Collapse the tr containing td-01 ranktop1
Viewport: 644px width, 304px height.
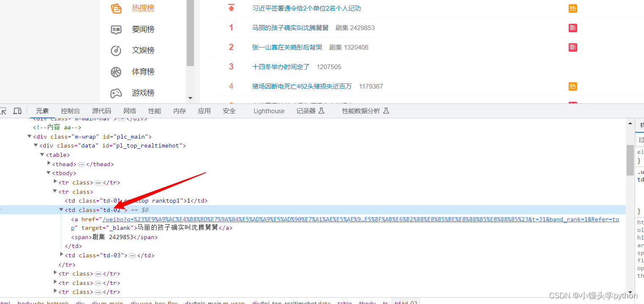(x=55, y=191)
